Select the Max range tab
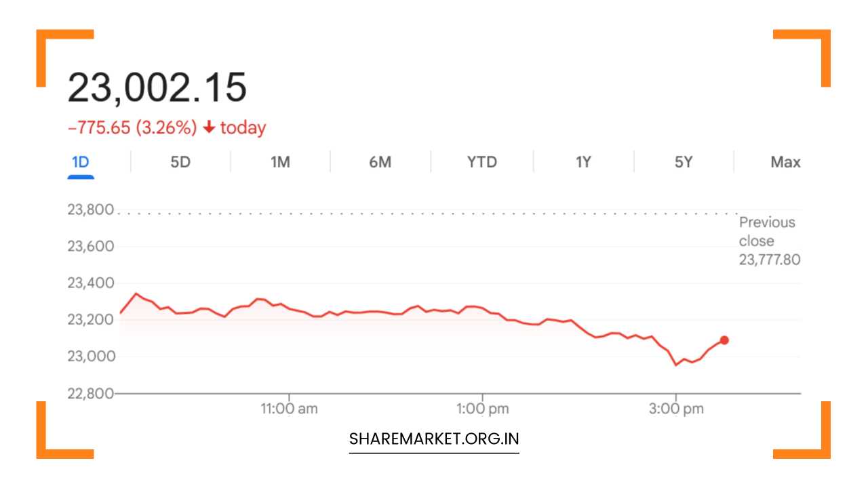868x488 pixels. click(785, 163)
